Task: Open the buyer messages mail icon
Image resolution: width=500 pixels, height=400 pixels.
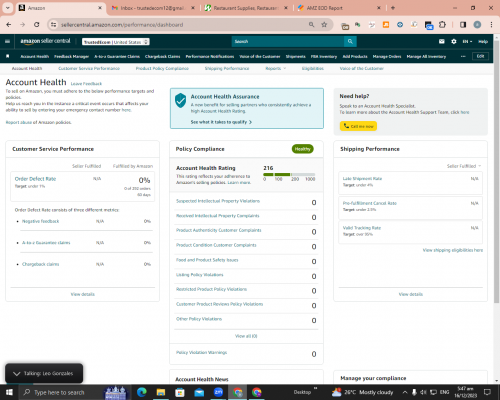Action: 442,41
